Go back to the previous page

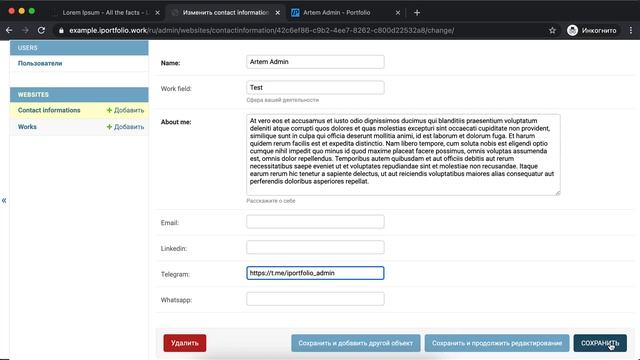point(9,30)
